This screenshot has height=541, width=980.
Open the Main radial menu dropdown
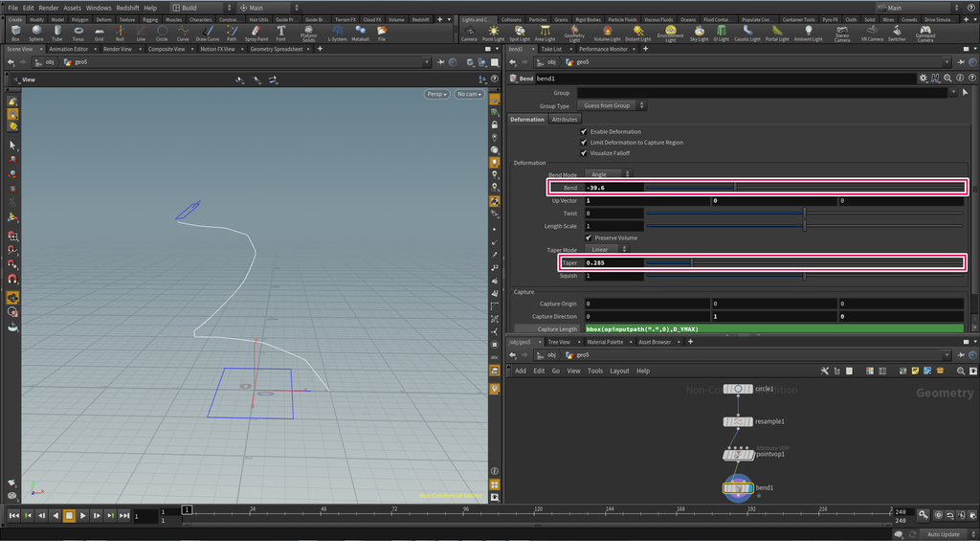(x=268, y=8)
